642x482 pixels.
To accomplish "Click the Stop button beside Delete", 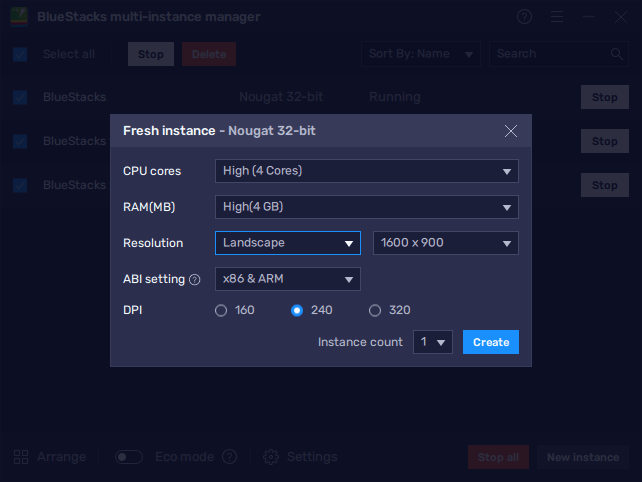I will pos(151,54).
